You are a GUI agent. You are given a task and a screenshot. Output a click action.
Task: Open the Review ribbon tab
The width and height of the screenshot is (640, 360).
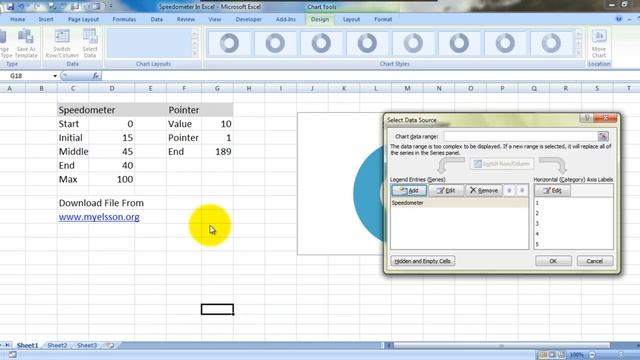click(x=186, y=19)
